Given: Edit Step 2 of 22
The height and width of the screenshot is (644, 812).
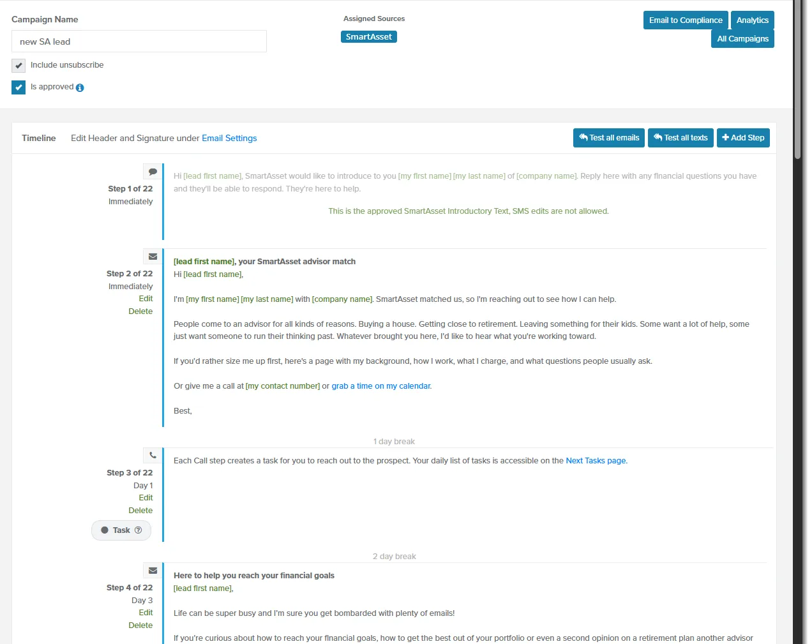Looking at the screenshot, I should coord(146,299).
